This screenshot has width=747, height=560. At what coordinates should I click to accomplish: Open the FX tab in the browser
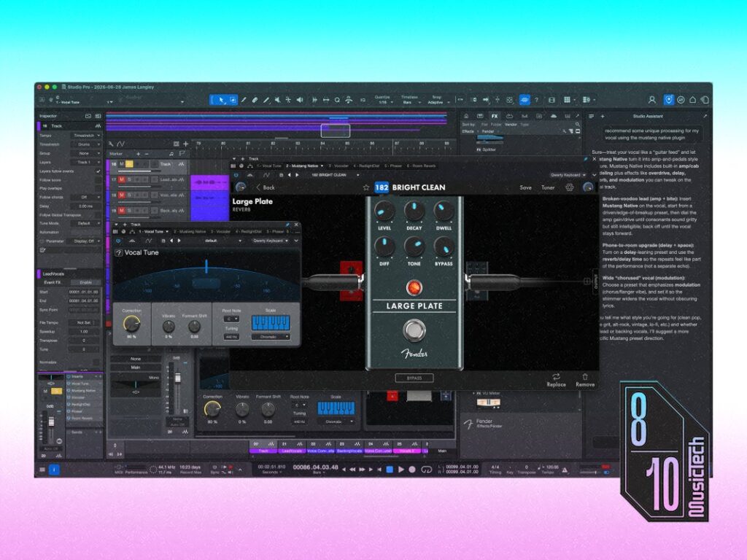point(495,116)
